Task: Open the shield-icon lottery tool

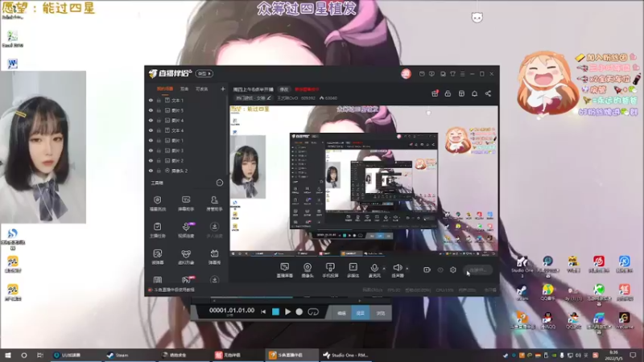Action: click(x=157, y=203)
